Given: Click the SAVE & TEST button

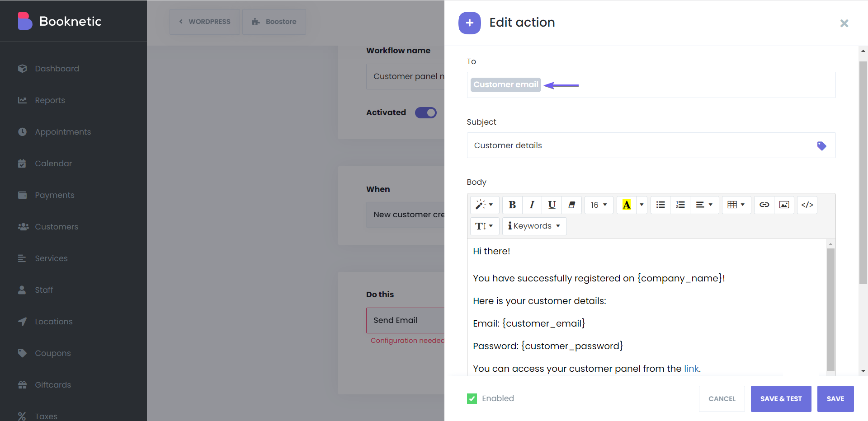Looking at the screenshot, I should [x=781, y=399].
